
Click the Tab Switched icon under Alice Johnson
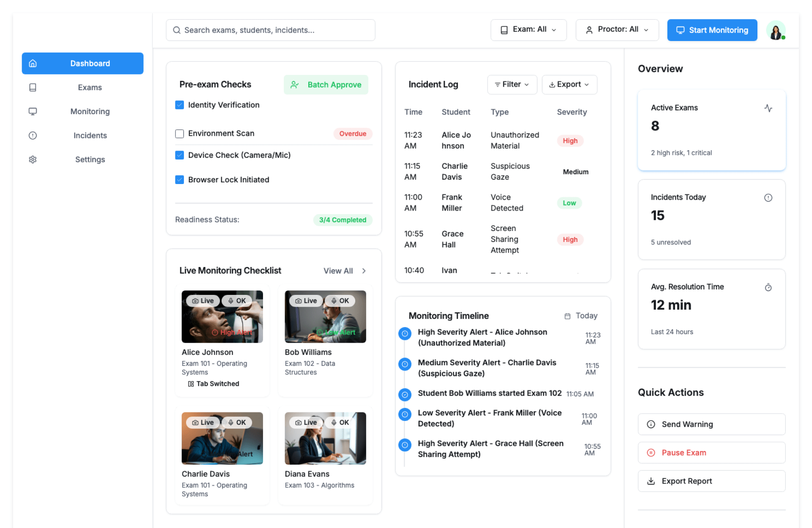point(191,384)
